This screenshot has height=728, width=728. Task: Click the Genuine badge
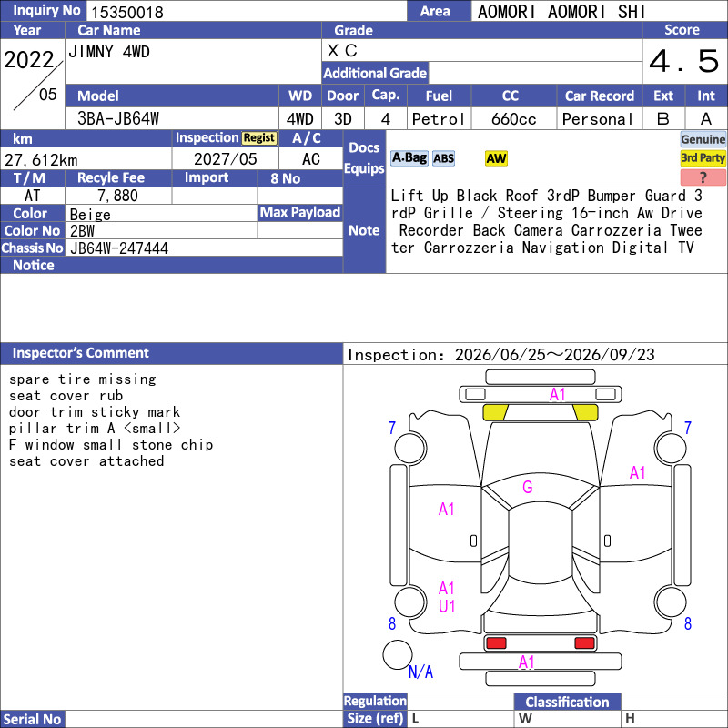click(703, 139)
